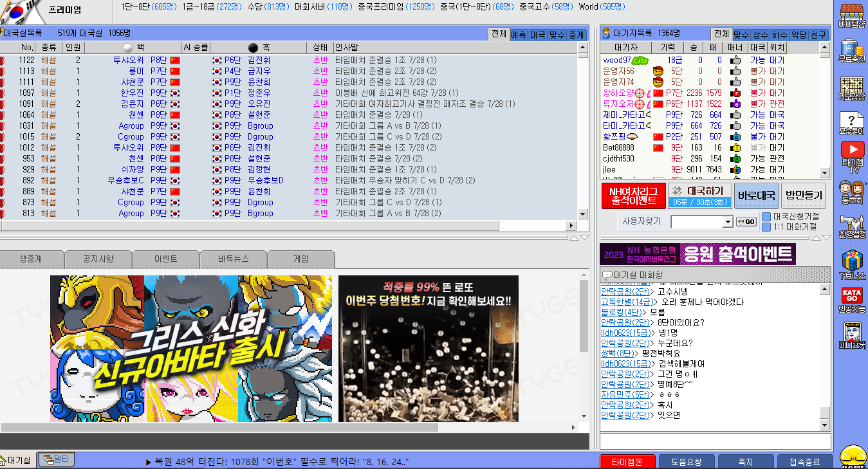This screenshot has height=469, width=868.
Task: Open the 무료충전 free charge icon
Action: pyautogui.click(x=852, y=51)
